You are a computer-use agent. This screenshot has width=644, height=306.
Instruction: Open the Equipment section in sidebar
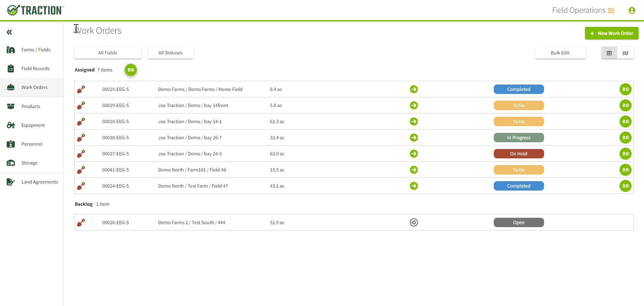(x=33, y=125)
